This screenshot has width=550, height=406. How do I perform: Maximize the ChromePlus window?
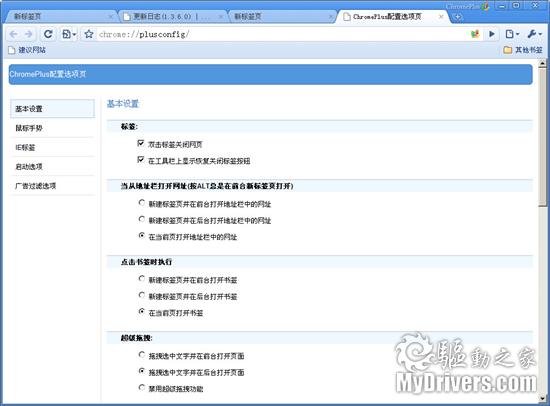pyautogui.click(x=516, y=6)
